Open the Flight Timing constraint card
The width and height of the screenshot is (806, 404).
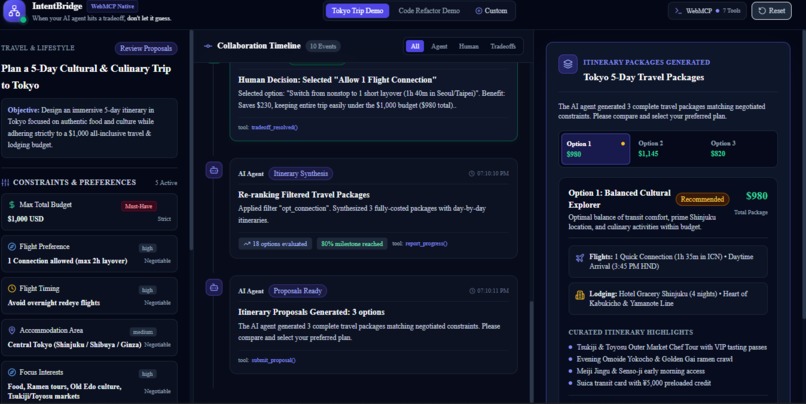point(89,296)
